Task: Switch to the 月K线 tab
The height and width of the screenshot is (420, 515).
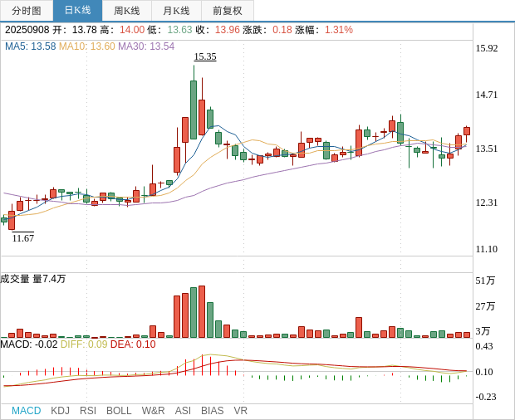Action: pos(176,11)
